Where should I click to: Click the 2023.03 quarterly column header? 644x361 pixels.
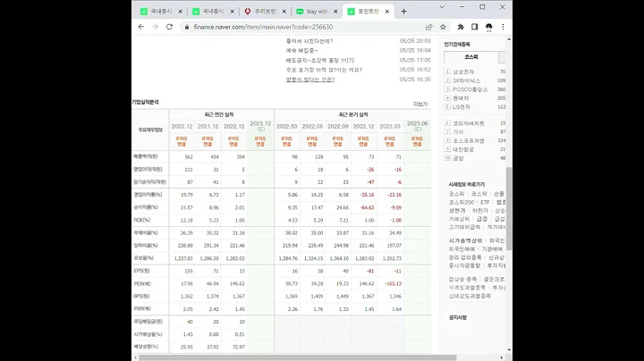point(390,127)
